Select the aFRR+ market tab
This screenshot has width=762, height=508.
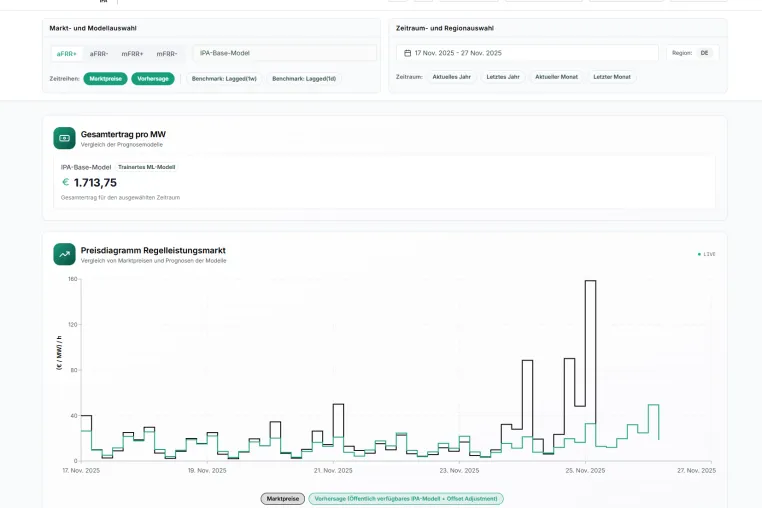click(67, 54)
